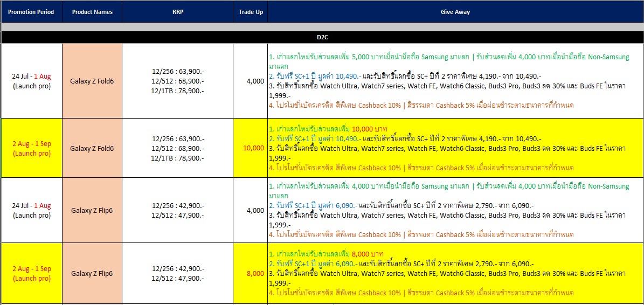Click "Galaxy Z Flip6" cell in the 4,000 trade-up row
The image size is (644, 305).
pos(92,210)
